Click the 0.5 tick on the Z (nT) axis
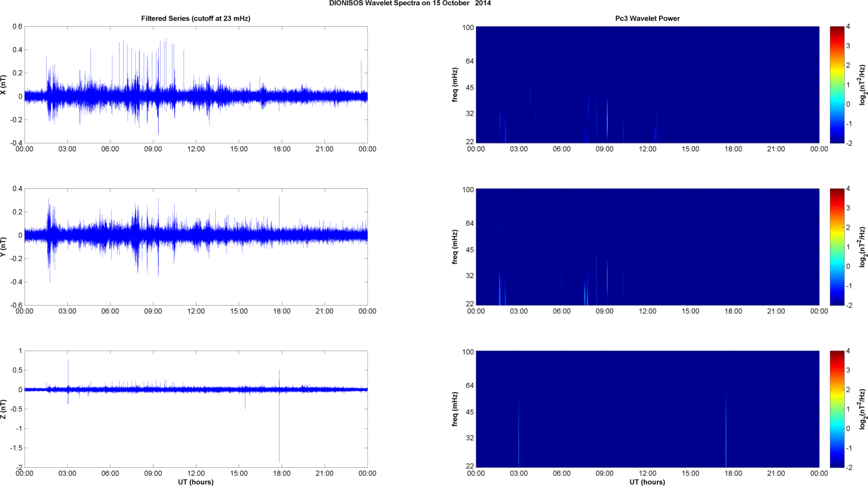 click(17, 370)
